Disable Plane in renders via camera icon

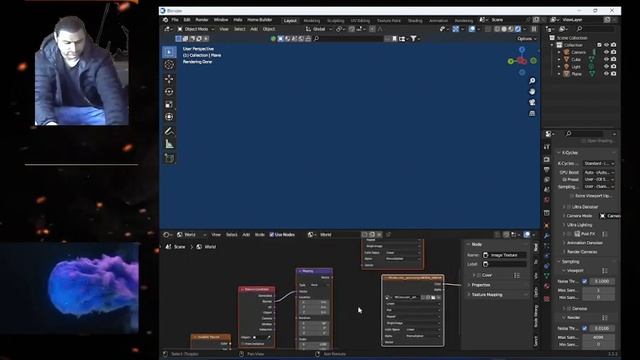(x=613, y=74)
